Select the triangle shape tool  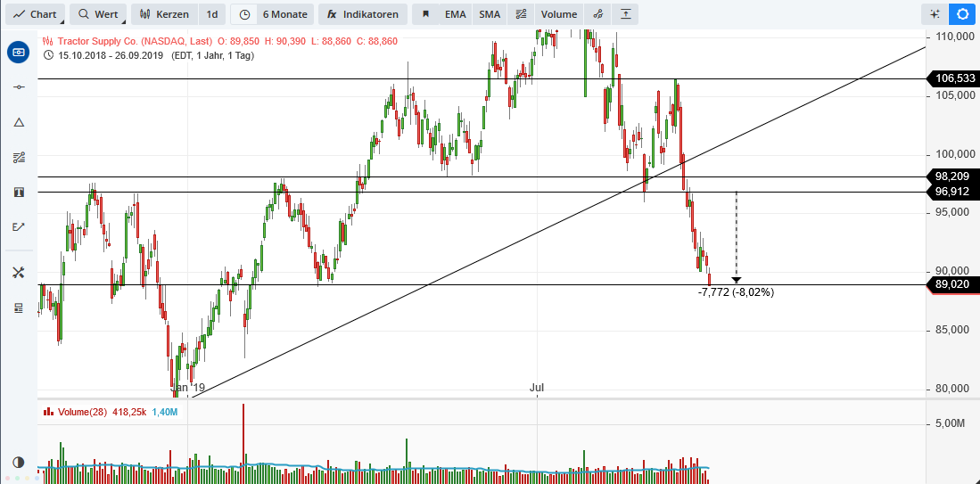19,122
